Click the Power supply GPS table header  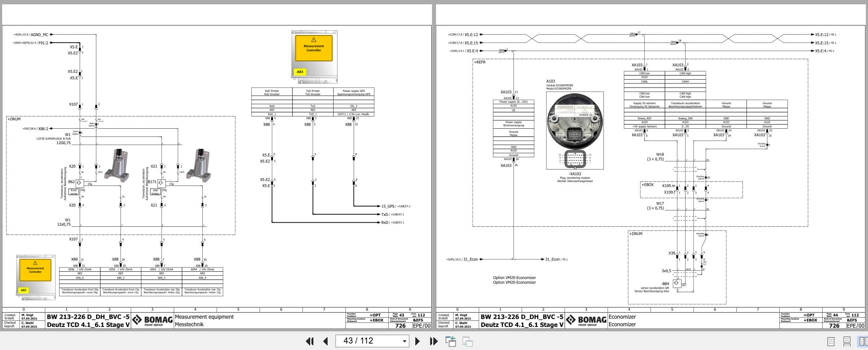click(x=354, y=92)
